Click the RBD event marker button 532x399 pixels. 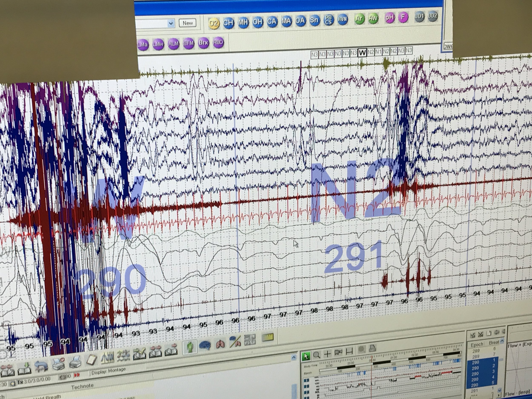coord(218,43)
